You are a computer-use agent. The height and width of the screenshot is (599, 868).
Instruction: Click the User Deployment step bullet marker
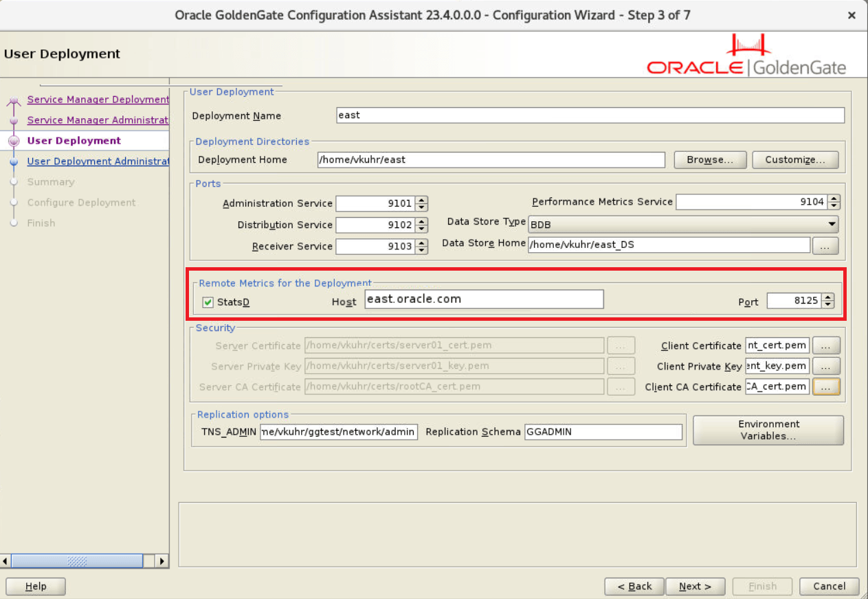tap(14, 140)
